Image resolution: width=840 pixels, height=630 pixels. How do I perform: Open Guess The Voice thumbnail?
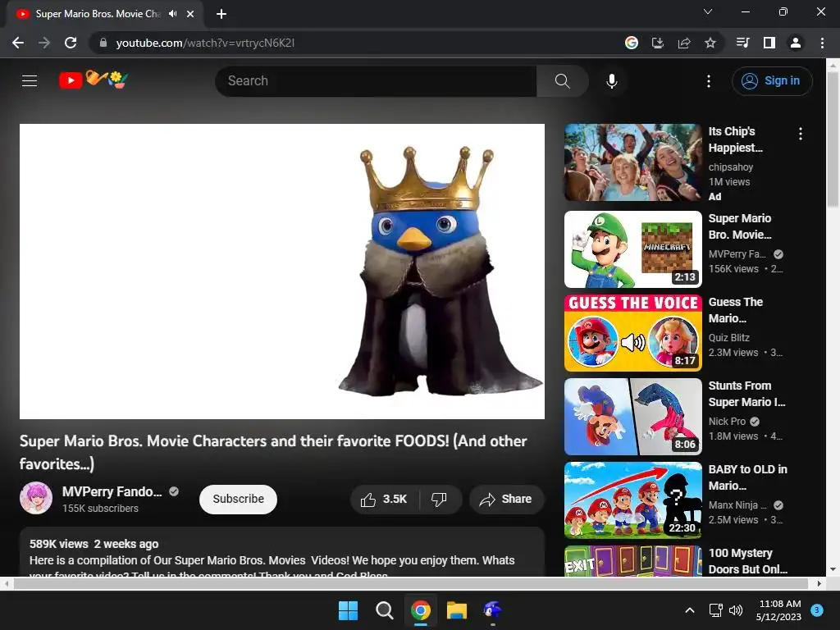point(632,333)
